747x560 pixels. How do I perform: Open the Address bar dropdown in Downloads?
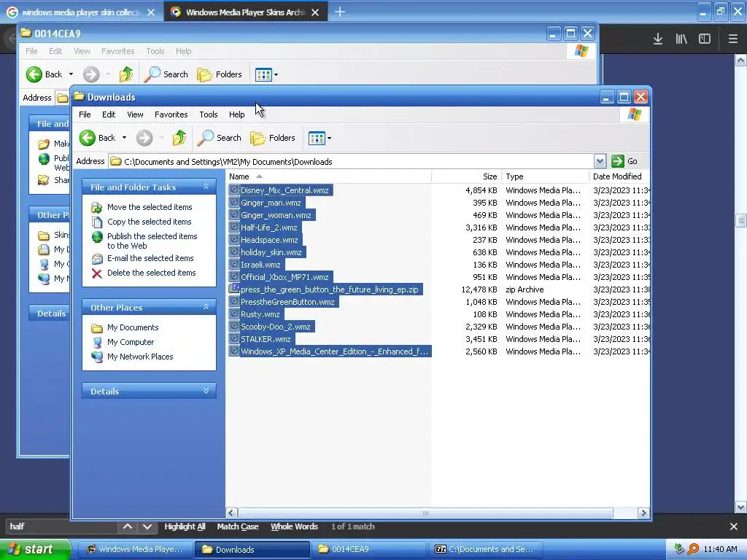pos(600,161)
